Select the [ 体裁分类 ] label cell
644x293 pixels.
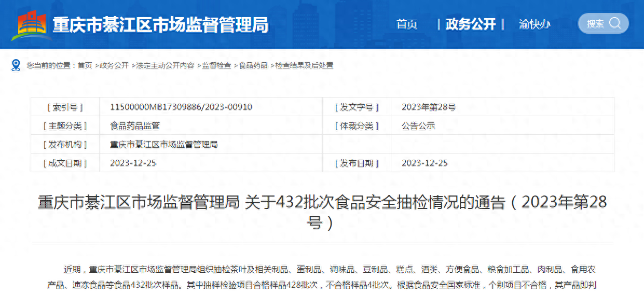click(357, 125)
